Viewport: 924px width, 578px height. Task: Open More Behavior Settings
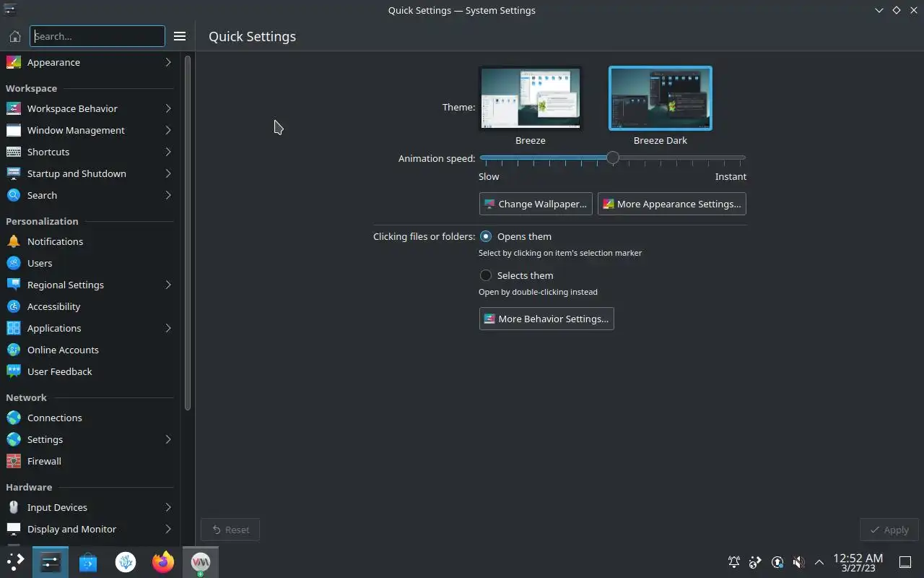click(546, 319)
